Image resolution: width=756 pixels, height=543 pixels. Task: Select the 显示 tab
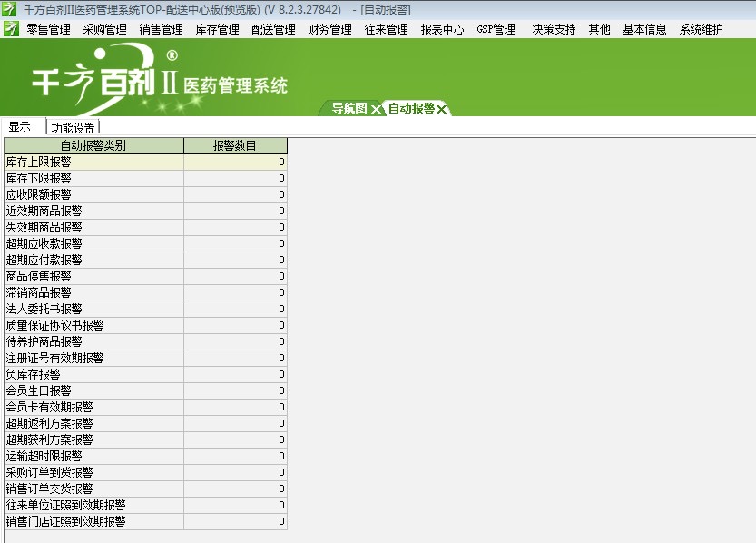click(19, 126)
